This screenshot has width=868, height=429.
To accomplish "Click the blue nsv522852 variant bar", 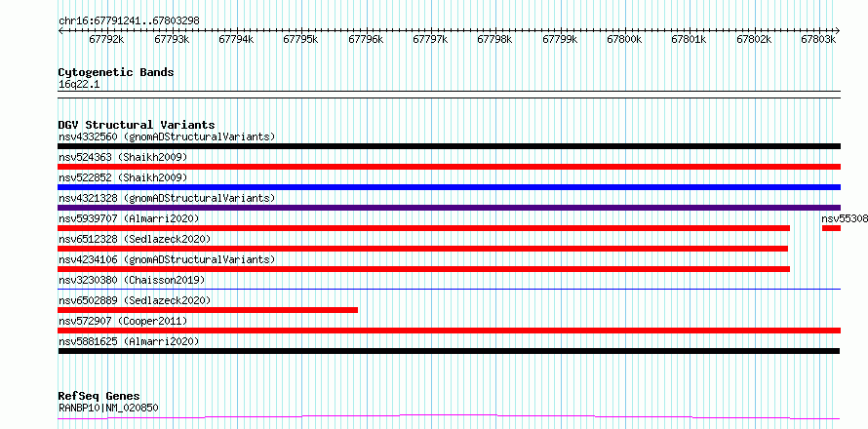I will pos(449,187).
